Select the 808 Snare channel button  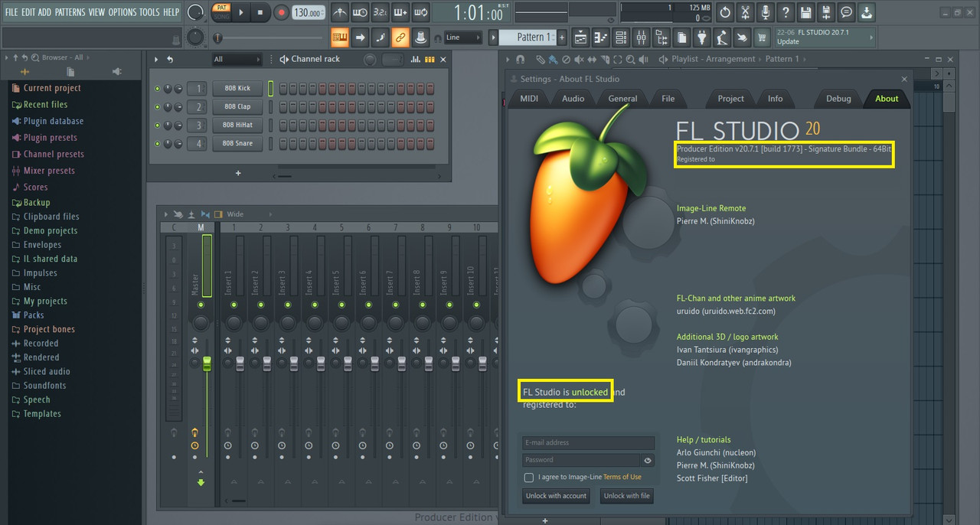(x=237, y=144)
